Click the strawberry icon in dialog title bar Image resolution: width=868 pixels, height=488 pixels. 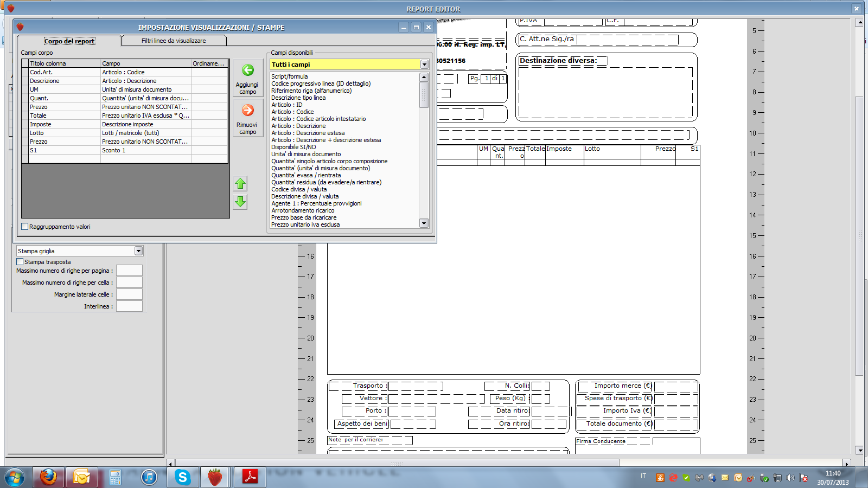pyautogui.click(x=20, y=27)
